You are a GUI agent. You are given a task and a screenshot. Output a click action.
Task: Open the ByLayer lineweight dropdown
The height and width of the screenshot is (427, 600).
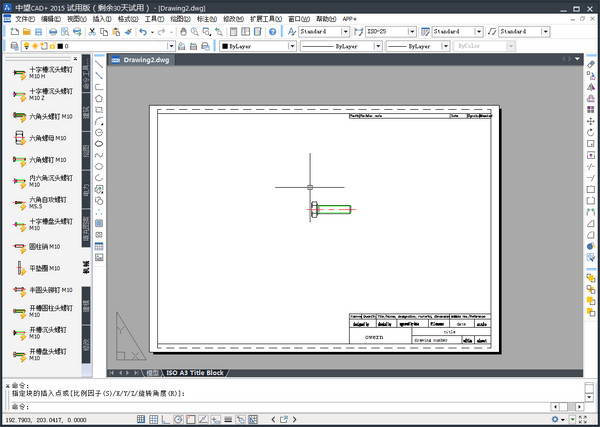[445, 46]
